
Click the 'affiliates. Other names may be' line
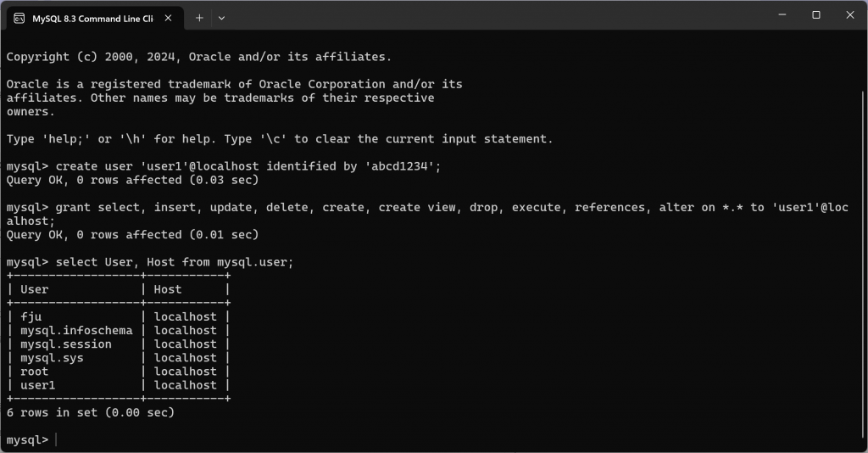(x=220, y=98)
